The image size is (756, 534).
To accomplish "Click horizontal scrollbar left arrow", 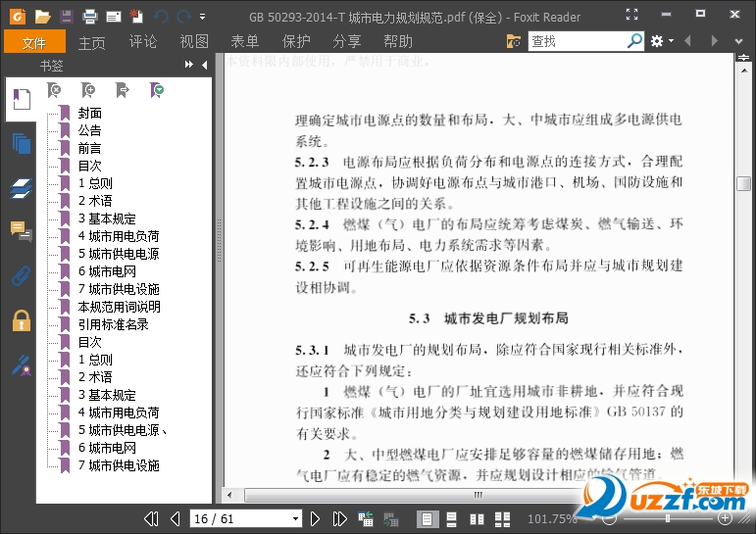I will (x=229, y=495).
